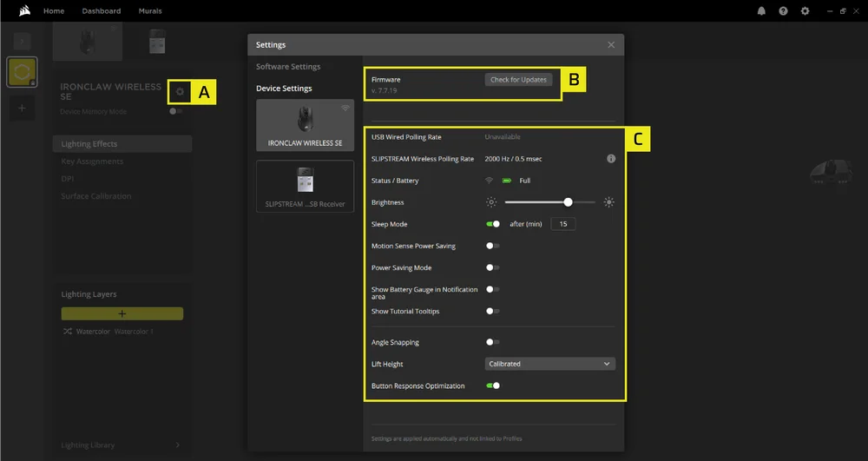The image size is (868, 461).
Task: Click the Watercolor shuffle icon in Lighting Layers
Action: pyautogui.click(x=68, y=332)
